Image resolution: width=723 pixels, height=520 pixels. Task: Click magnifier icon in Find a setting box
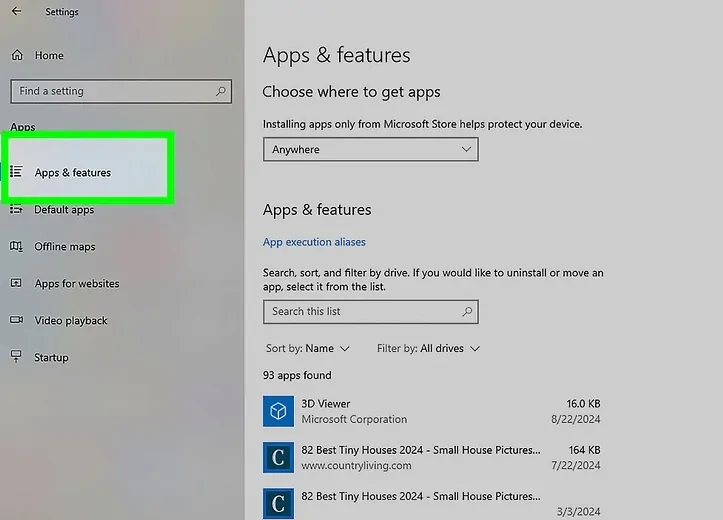pyautogui.click(x=221, y=91)
